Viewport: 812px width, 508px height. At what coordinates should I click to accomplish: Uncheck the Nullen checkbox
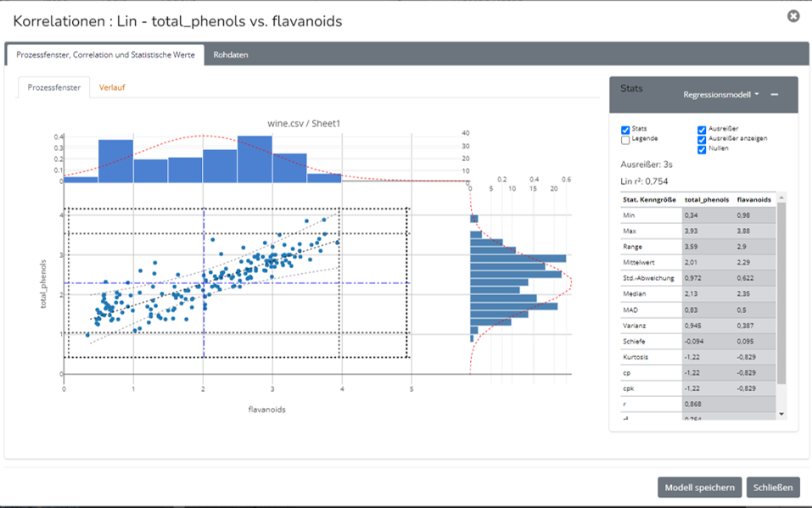click(x=702, y=149)
